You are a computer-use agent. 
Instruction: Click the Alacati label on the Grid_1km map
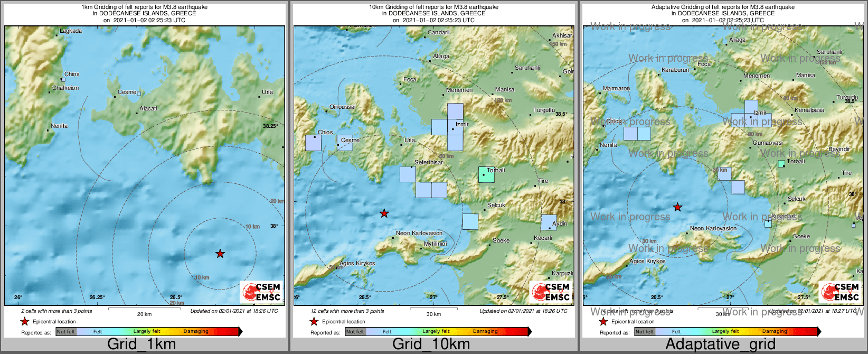point(148,109)
